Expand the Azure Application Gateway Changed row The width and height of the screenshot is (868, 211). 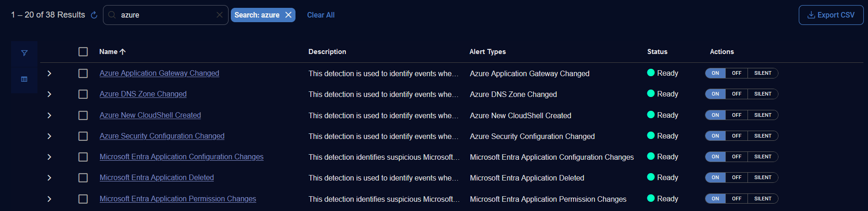coord(49,73)
